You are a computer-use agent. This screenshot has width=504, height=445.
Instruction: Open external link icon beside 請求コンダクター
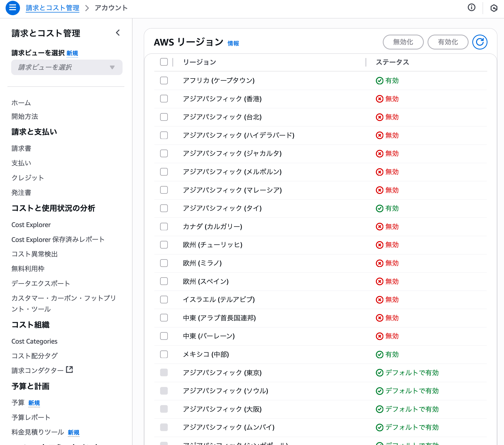pyautogui.click(x=69, y=369)
